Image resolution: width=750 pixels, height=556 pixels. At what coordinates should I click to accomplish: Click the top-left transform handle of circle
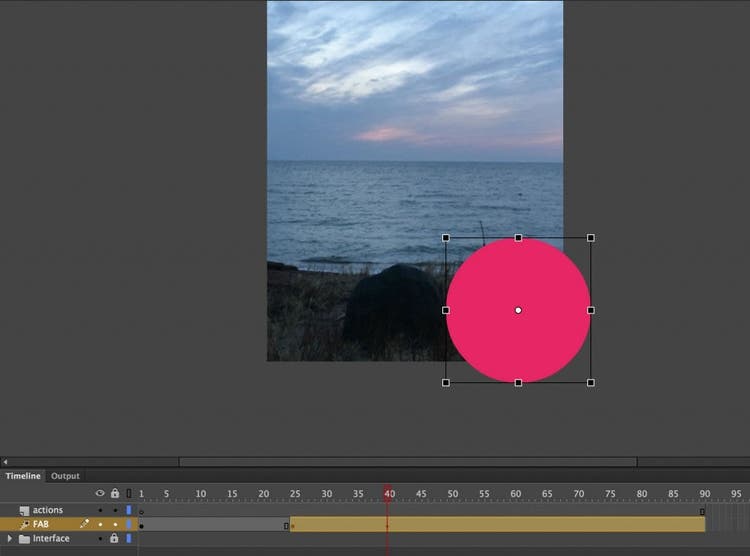[446, 238]
